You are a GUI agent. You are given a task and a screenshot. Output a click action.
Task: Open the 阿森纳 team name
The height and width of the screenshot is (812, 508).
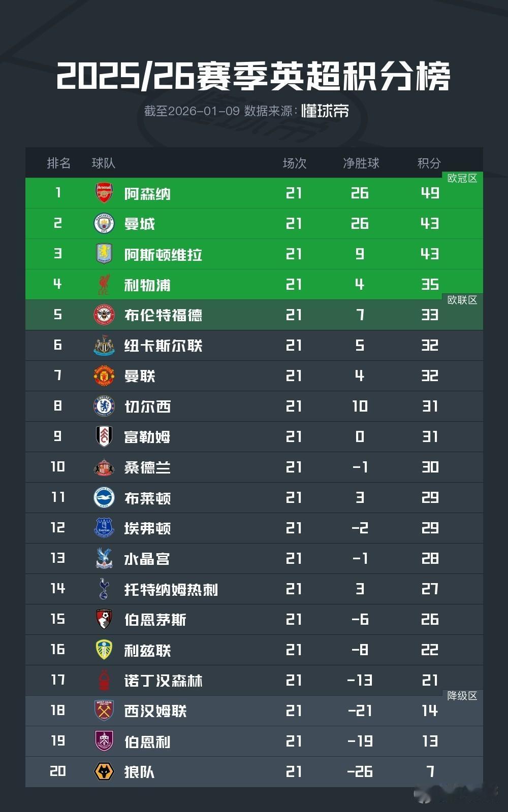tap(147, 193)
